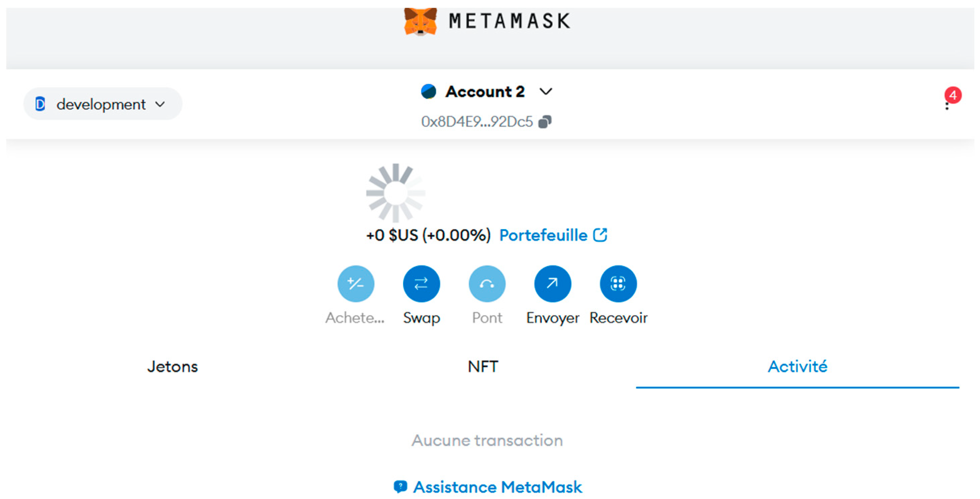Click the red notification badge showing 4

[953, 95]
